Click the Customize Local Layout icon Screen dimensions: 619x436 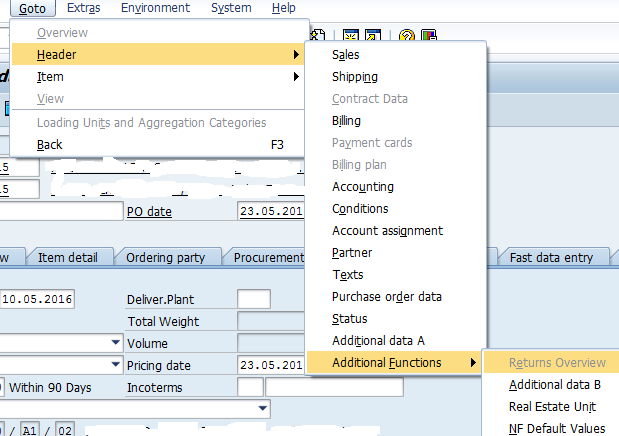coord(428,36)
